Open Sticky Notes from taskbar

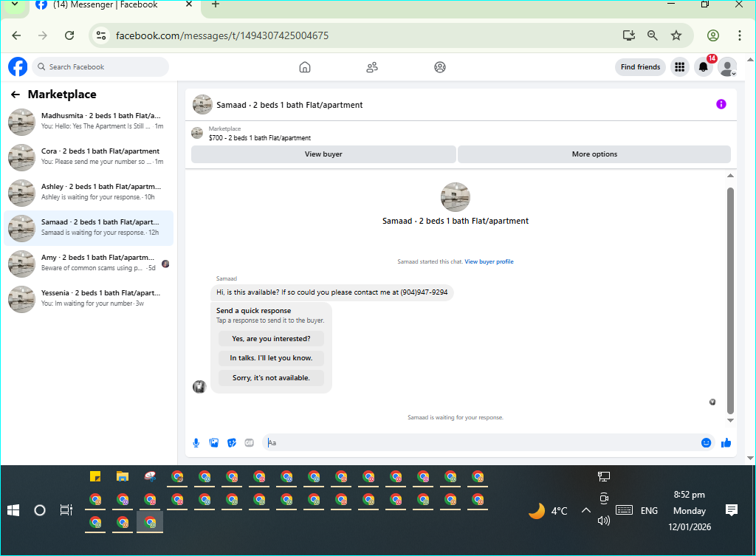(x=95, y=477)
